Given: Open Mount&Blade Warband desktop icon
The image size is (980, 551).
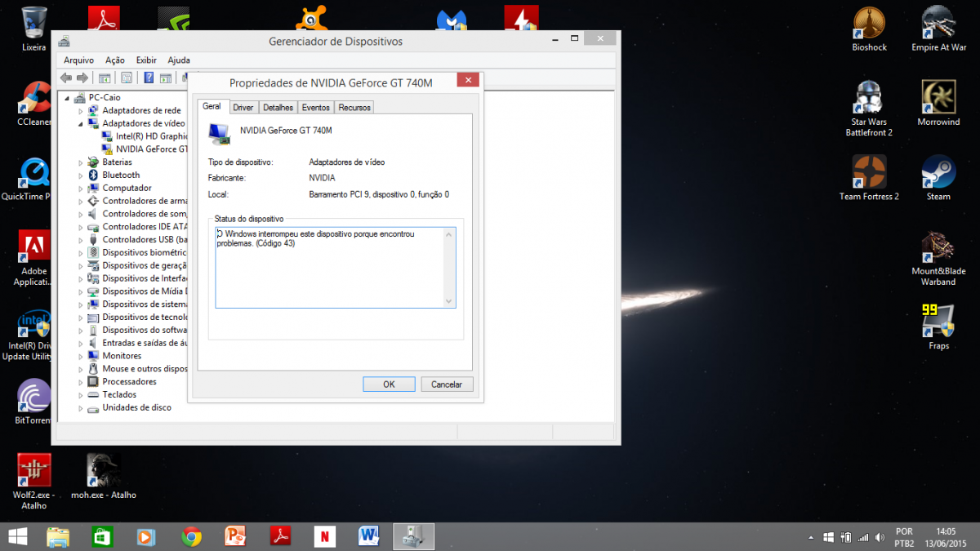Looking at the screenshot, I should pyautogui.click(x=938, y=258).
